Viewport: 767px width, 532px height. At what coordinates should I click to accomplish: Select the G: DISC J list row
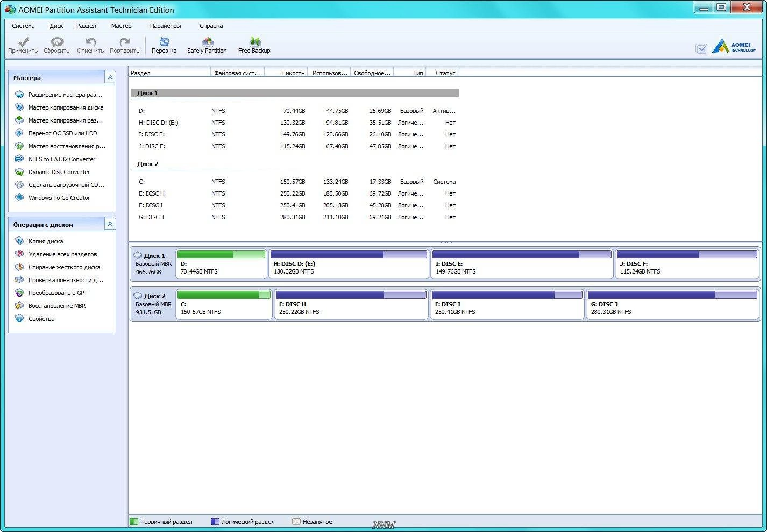pos(295,217)
